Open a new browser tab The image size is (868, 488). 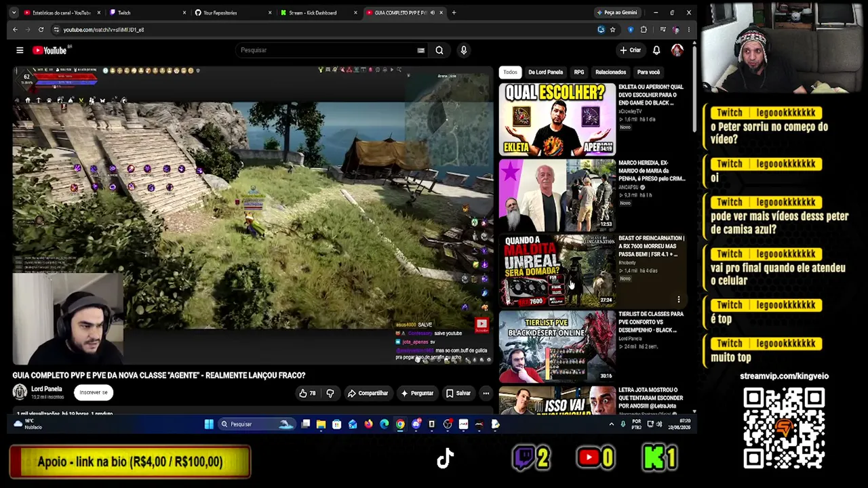[454, 13]
